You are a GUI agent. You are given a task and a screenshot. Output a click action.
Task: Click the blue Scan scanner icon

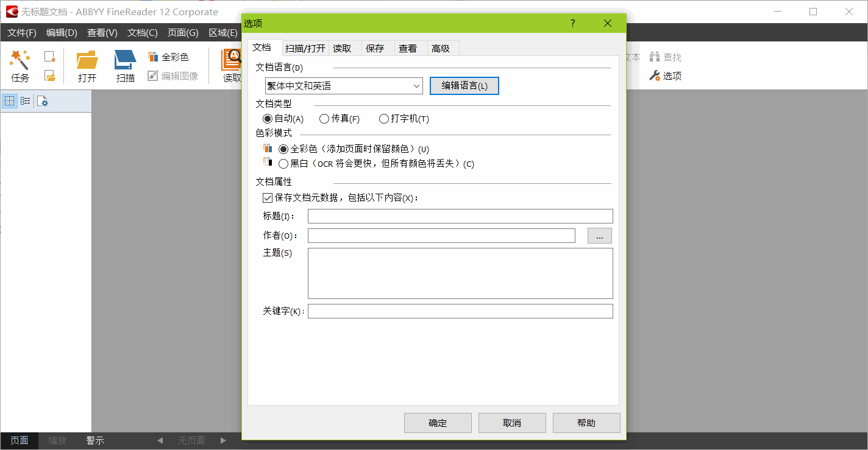coord(126,60)
